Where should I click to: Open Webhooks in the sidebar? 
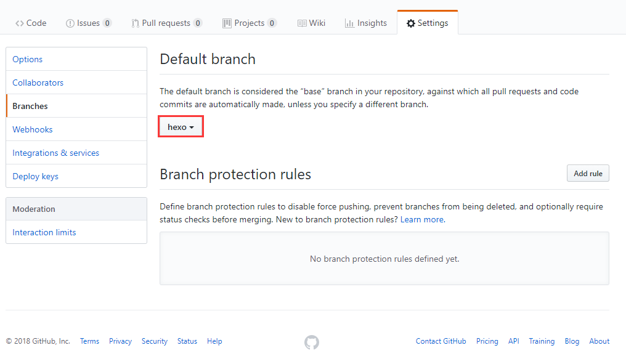tap(33, 129)
